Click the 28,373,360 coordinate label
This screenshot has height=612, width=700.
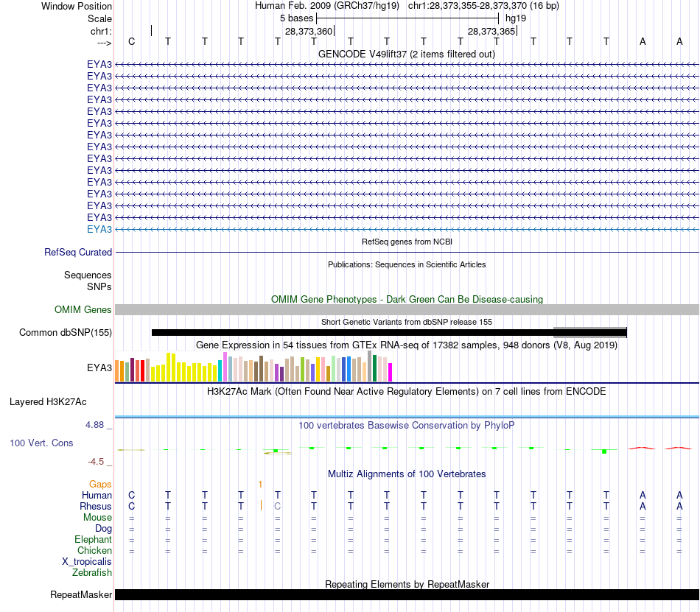pos(309,31)
